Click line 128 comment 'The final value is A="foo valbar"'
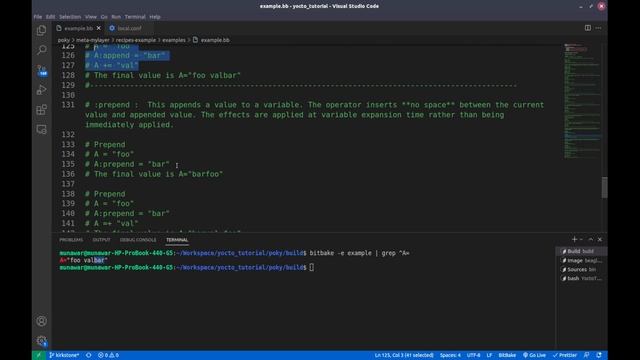 pyautogui.click(x=167, y=75)
